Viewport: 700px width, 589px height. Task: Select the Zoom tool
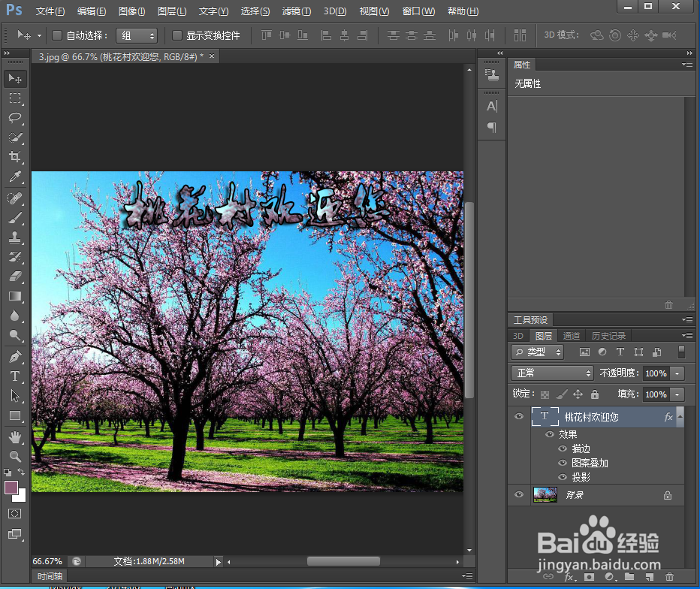[15, 456]
